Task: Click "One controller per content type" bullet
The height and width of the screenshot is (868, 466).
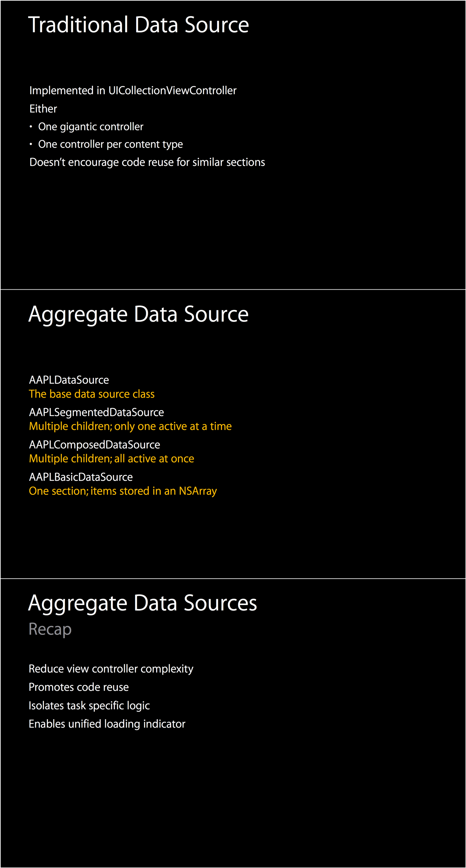Action: click(x=110, y=144)
